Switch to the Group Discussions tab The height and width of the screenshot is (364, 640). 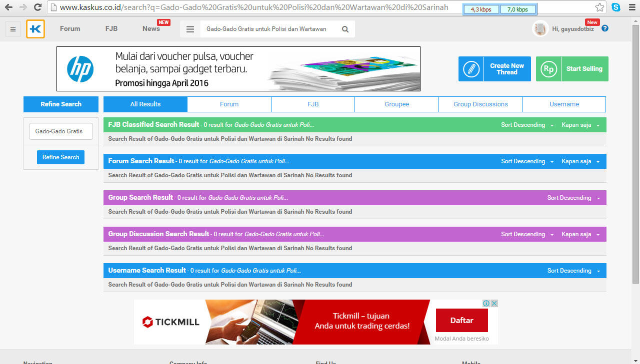[x=480, y=104]
